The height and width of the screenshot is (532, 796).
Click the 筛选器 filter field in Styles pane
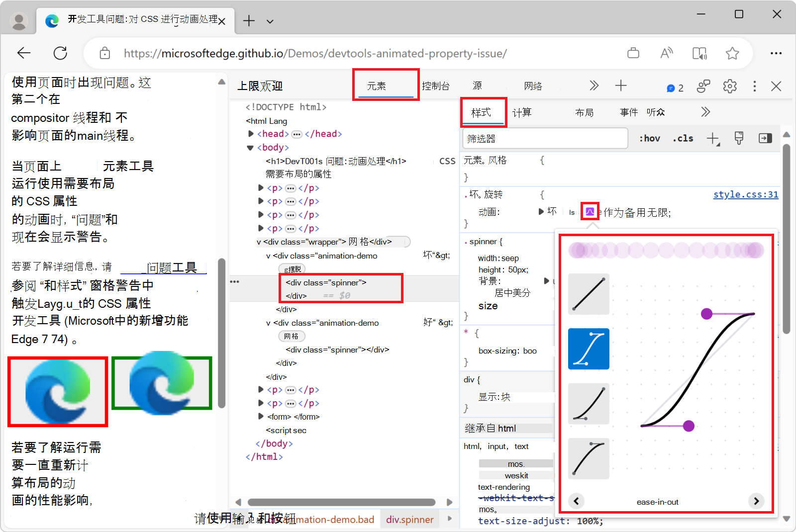[x=545, y=138]
